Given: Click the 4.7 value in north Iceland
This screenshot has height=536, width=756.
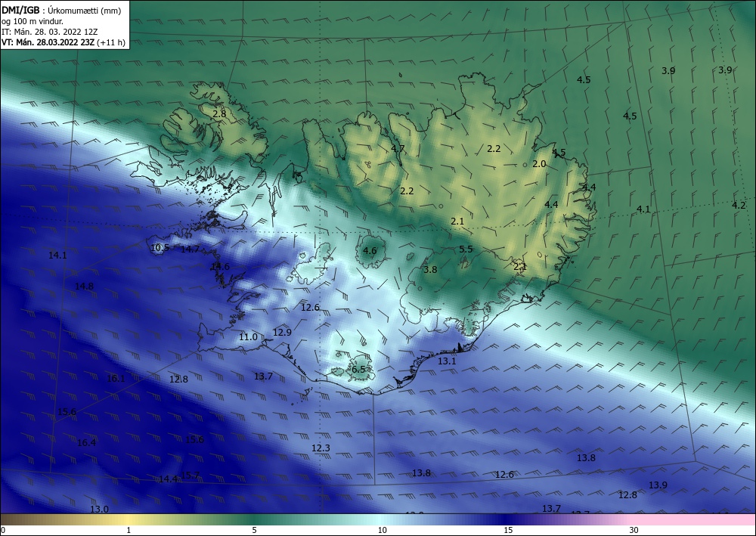Looking at the screenshot, I should pyautogui.click(x=398, y=148).
